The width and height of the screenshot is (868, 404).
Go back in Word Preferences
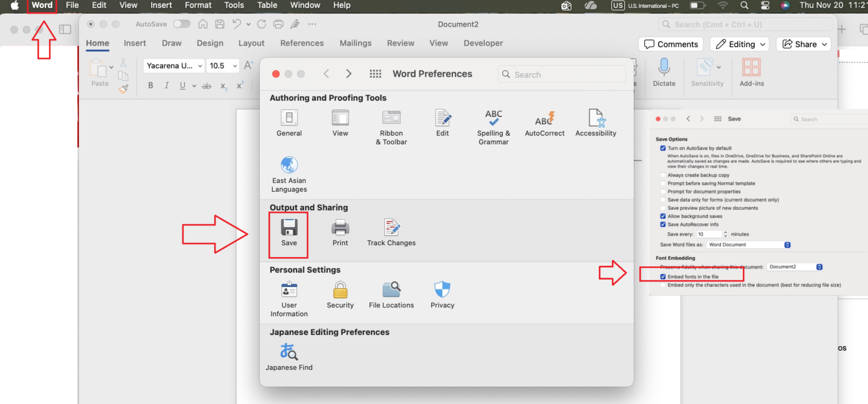(x=326, y=74)
